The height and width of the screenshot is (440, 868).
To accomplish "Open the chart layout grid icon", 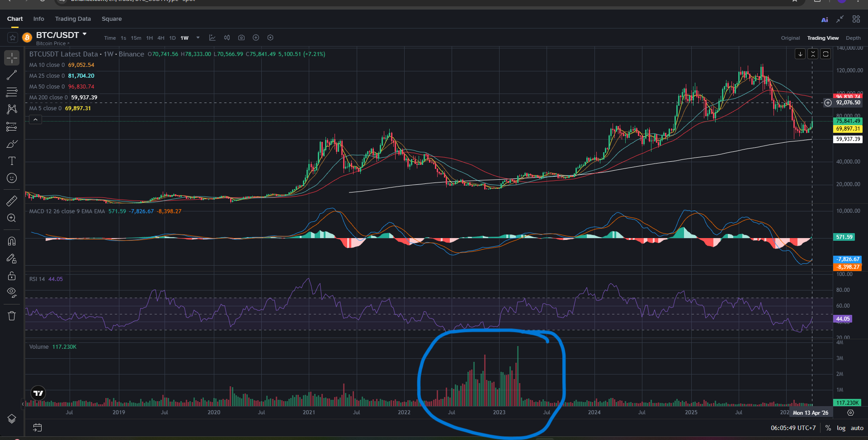I will tap(856, 19).
